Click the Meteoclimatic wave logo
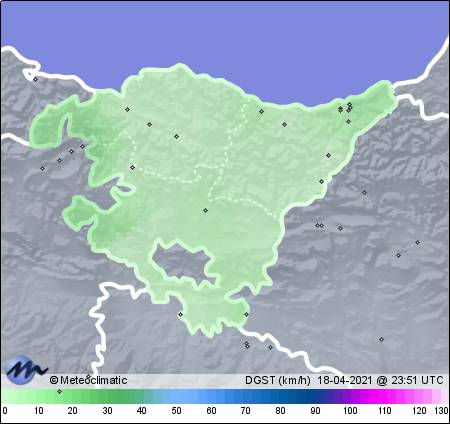450x424 pixels. 27,369
